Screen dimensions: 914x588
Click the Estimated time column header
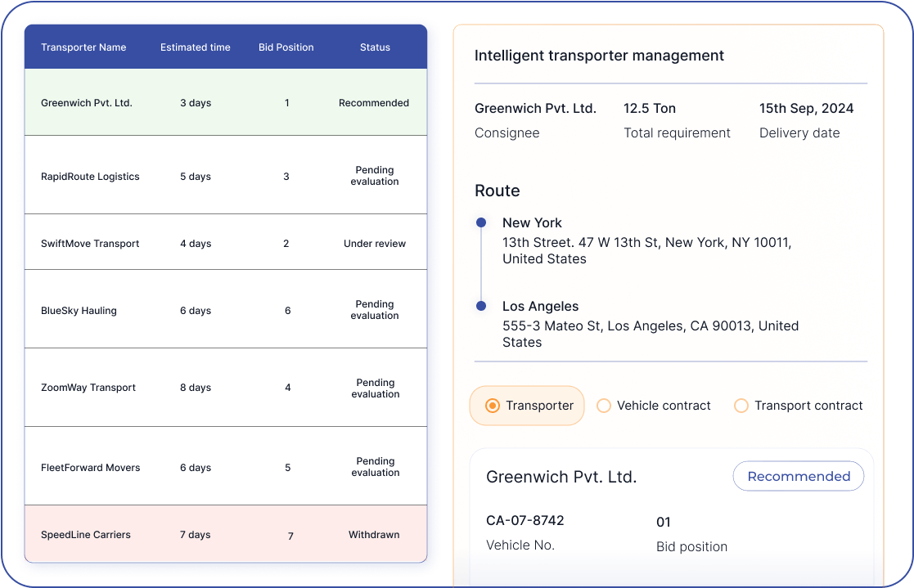196,47
